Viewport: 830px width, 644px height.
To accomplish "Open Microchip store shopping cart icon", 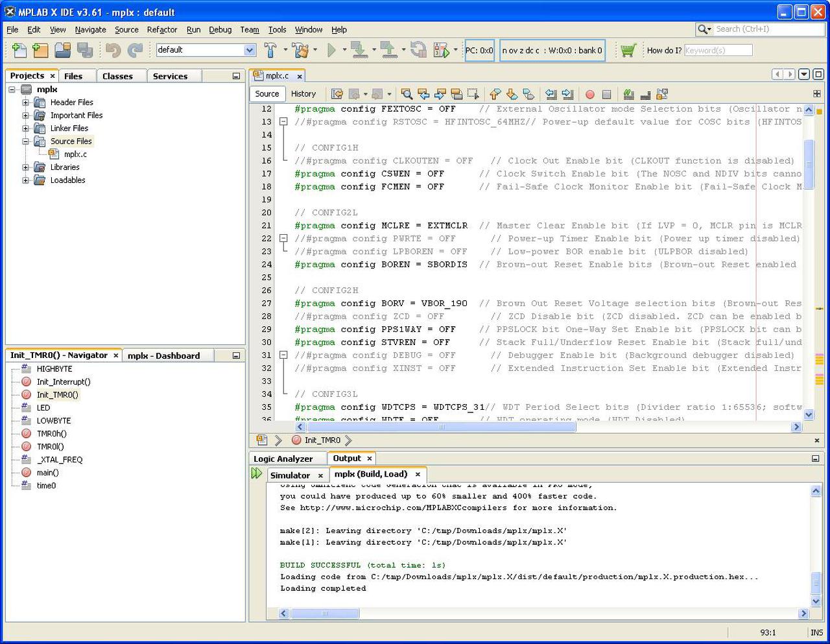I will pos(628,50).
